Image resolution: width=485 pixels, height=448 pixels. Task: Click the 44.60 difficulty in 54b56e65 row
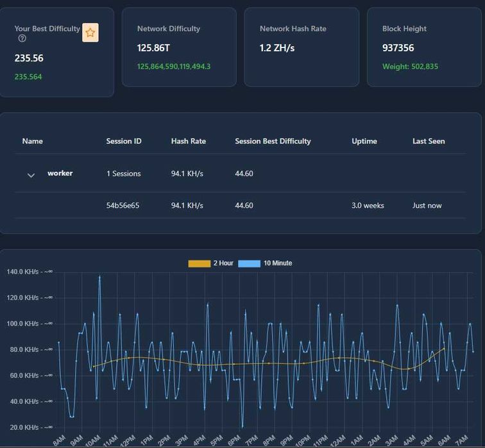(244, 206)
